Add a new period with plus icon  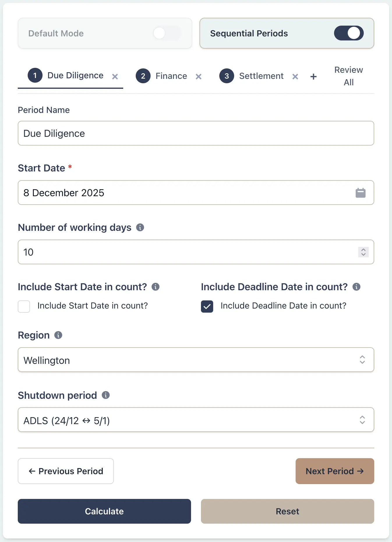[313, 77]
